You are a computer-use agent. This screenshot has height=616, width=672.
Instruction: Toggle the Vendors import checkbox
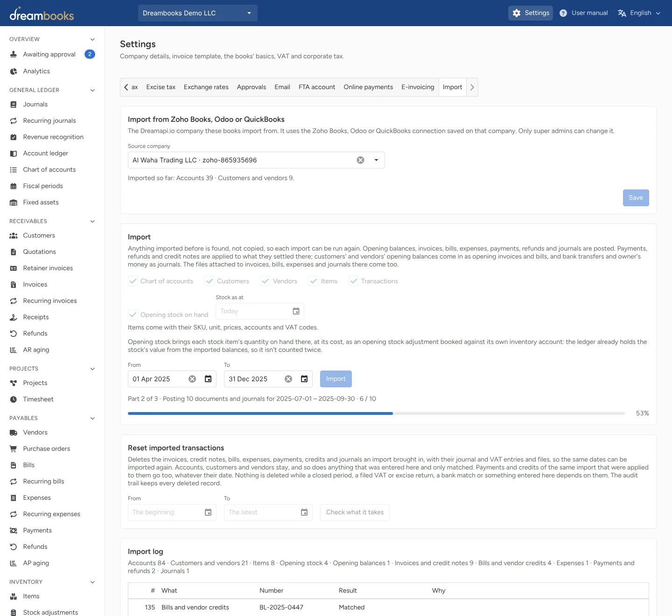(266, 281)
